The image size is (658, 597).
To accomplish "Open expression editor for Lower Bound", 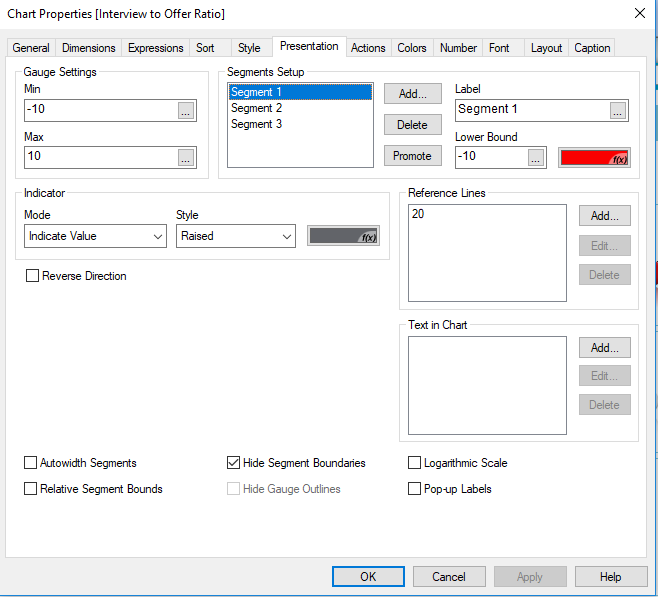I will click(x=535, y=157).
